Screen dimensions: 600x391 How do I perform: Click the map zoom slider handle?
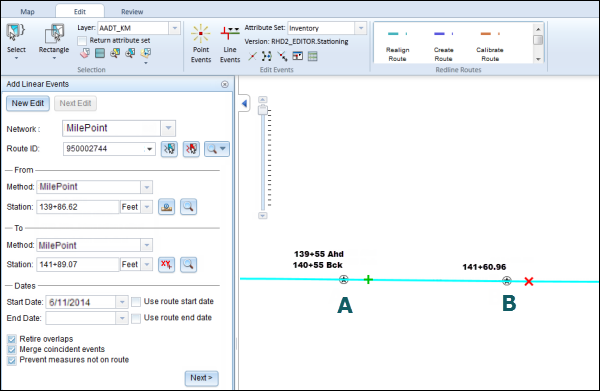pyautogui.click(x=262, y=110)
